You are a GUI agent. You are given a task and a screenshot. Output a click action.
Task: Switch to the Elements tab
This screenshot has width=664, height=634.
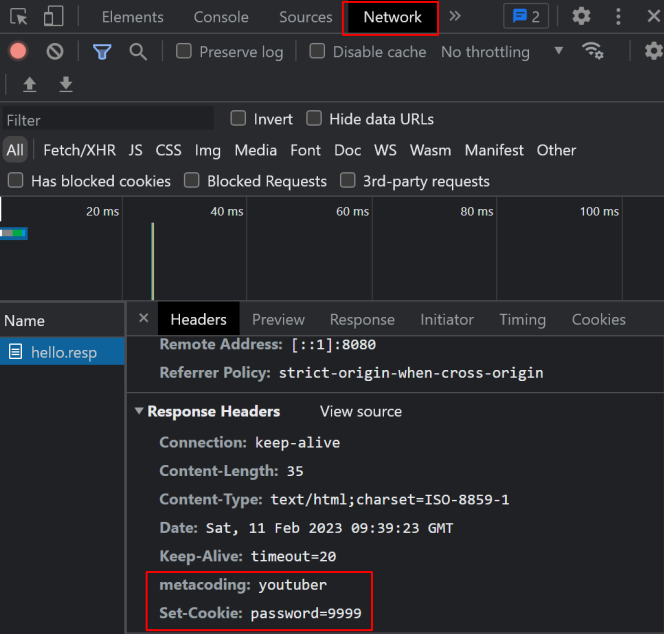[133, 17]
